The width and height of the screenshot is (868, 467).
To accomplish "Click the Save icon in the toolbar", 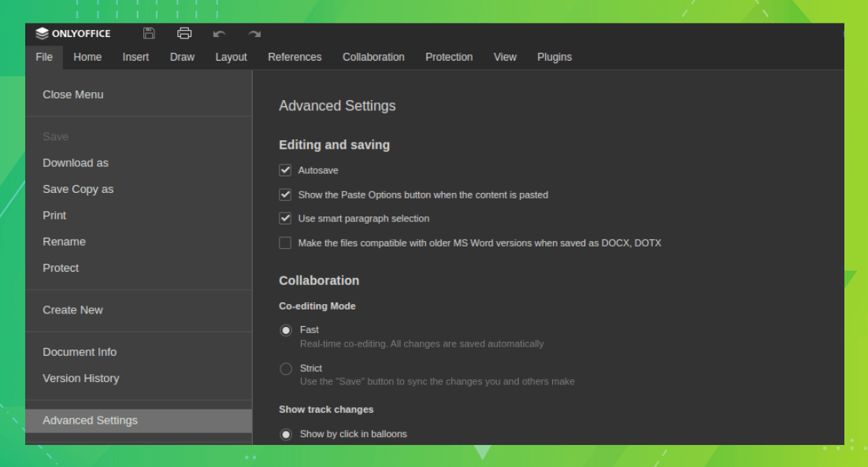I will (149, 33).
